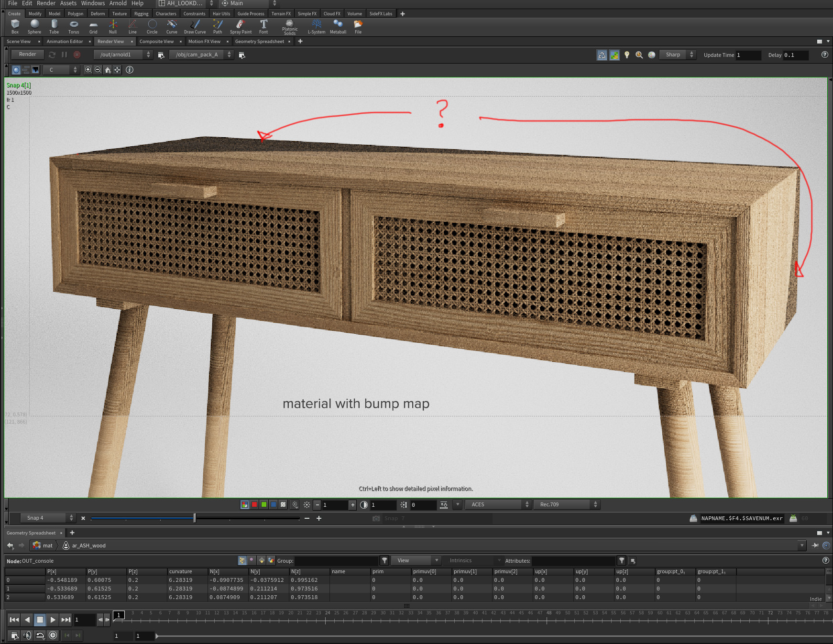Switch to the Geometry Spreadsheet tab
The height and width of the screenshot is (644, 833).
click(260, 41)
